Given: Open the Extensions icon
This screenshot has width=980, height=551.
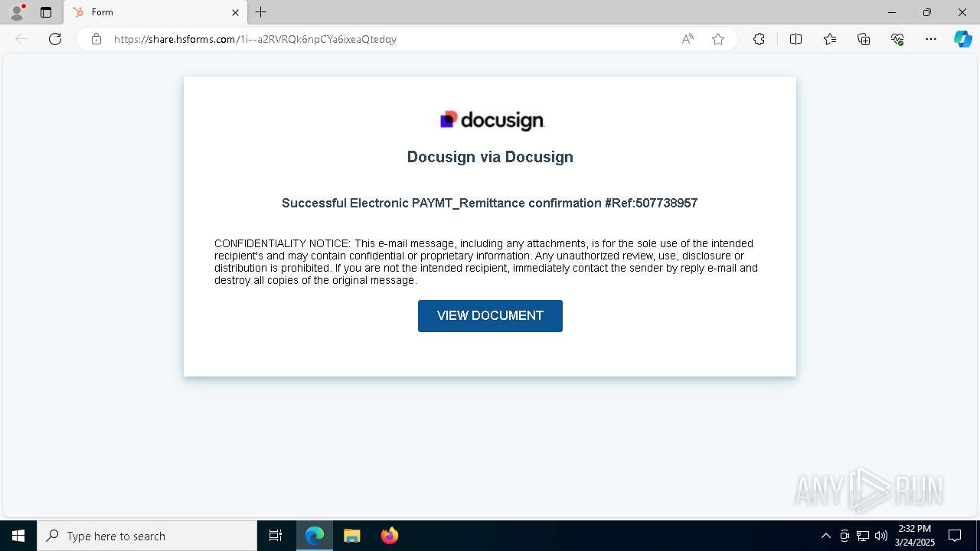Looking at the screenshot, I should click(x=759, y=39).
